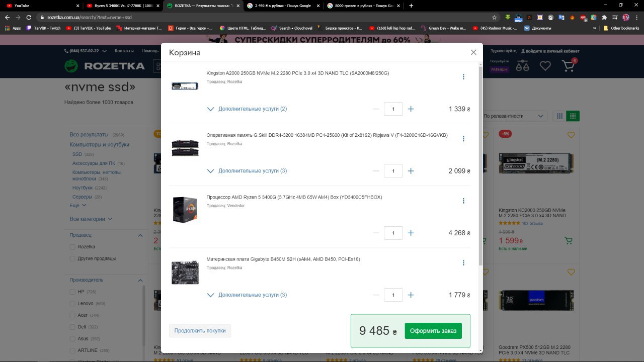Click quantity field for Ryzen 5 3400G
The height and width of the screenshot is (362, 644).
[393, 233]
